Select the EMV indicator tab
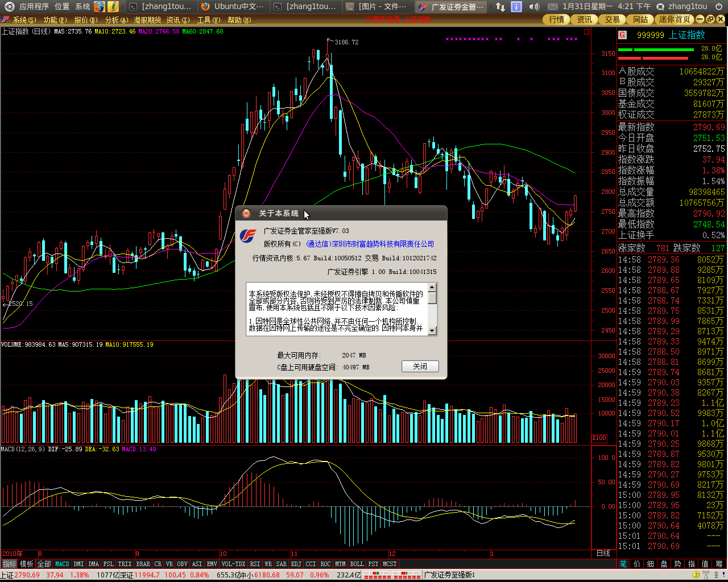Screen dimensions: 728x582 pyautogui.click(x=212, y=564)
